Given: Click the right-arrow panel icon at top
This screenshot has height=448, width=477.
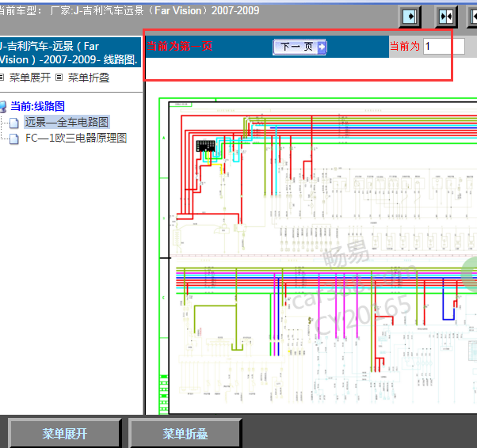Looking at the screenshot, I should click(410, 17).
